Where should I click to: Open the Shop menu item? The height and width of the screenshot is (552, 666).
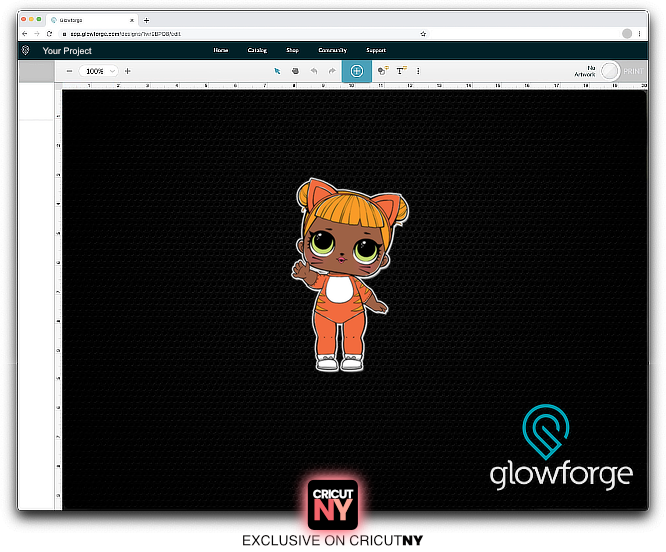point(293,50)
